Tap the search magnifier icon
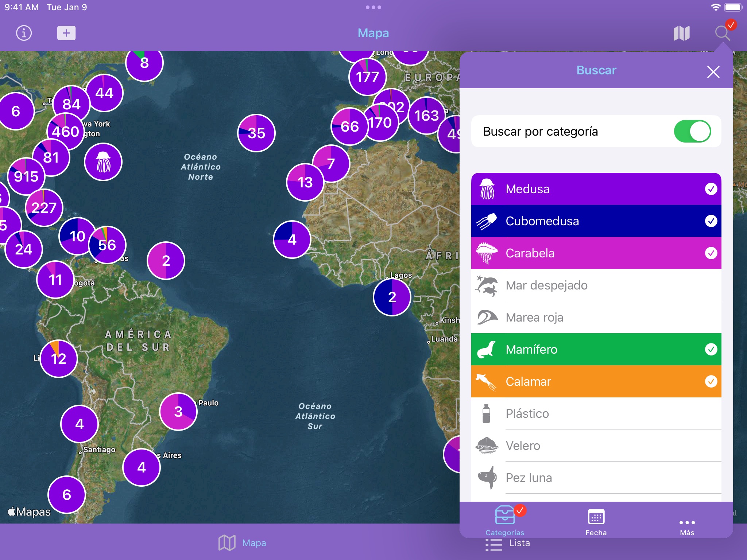 click(723, 33)
